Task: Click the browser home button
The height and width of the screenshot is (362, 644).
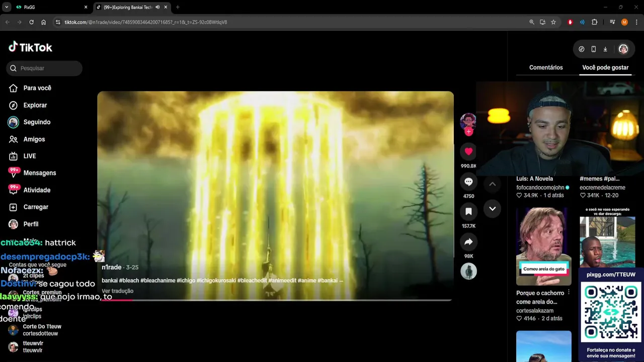Action: (x=43, y=22)
